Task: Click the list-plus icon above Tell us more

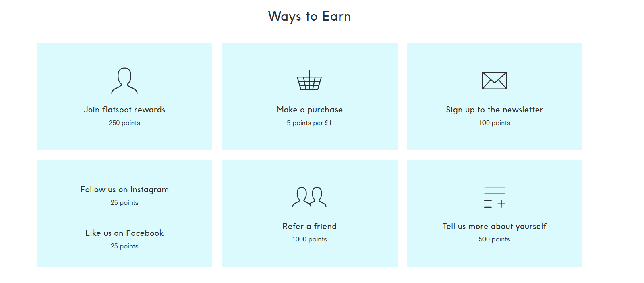Action: 495,197
